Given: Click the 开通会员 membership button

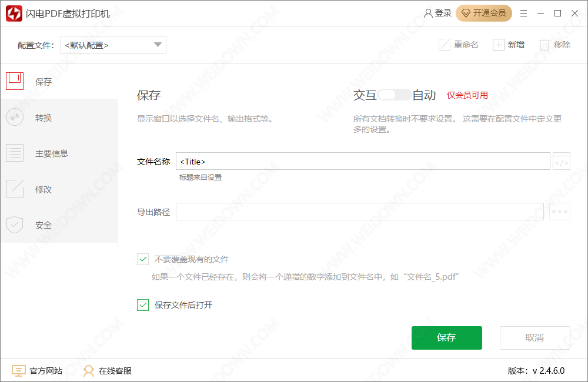Looking at the screenshot, I should pyautogui.click(x=484, y=13).
